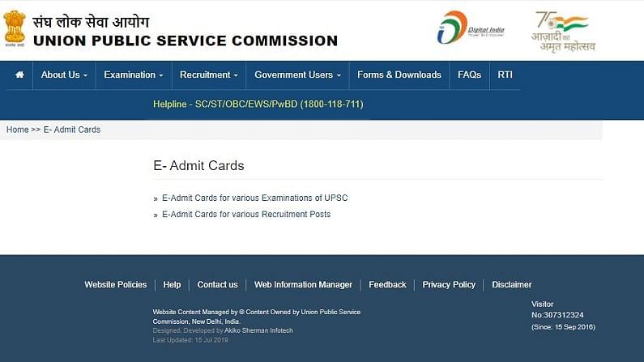Open E-Admit Cards for various Examinations of UPSC
644x362 pixels.
tap(254, 198)
